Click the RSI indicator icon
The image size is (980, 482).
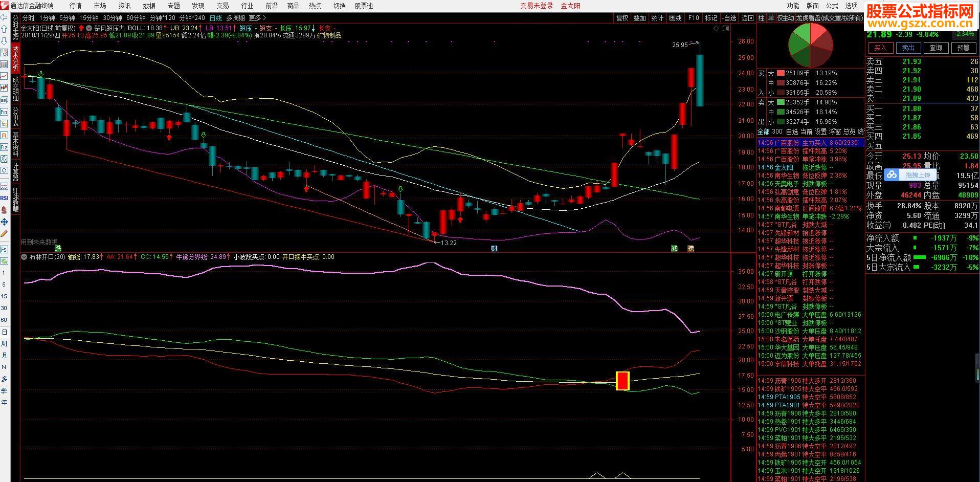(4, 198)
